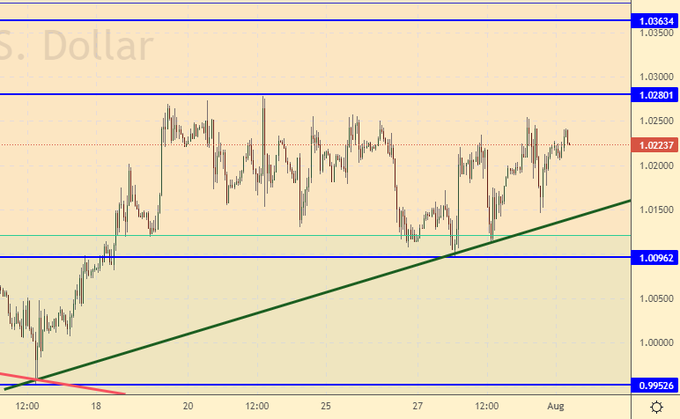
Task: Click the 1.03634 blue price label
Action: coord(654,21)
